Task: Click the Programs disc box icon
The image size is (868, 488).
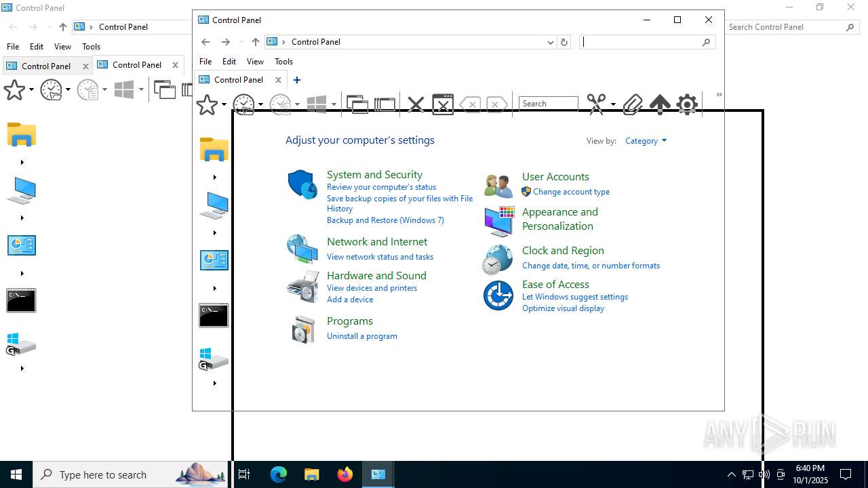Action: pyautogui.click(x=303, y=329)
